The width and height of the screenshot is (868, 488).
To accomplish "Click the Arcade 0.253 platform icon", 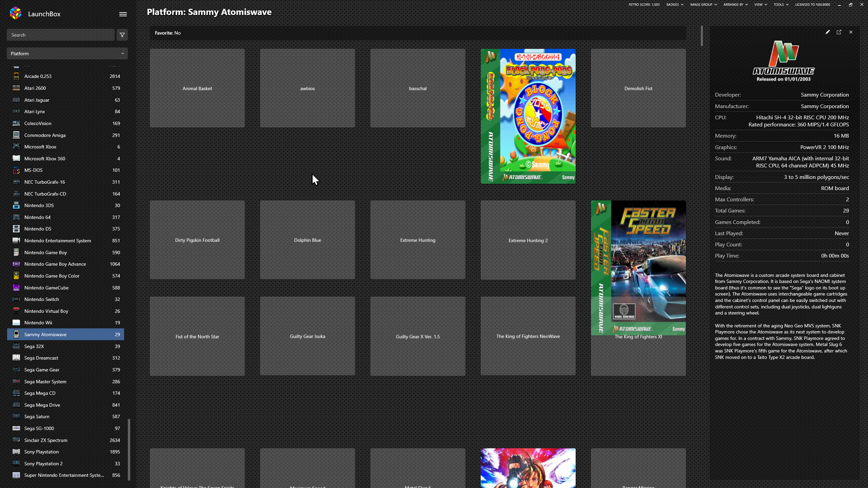I will pyautogui.click(x=16, y=76).
